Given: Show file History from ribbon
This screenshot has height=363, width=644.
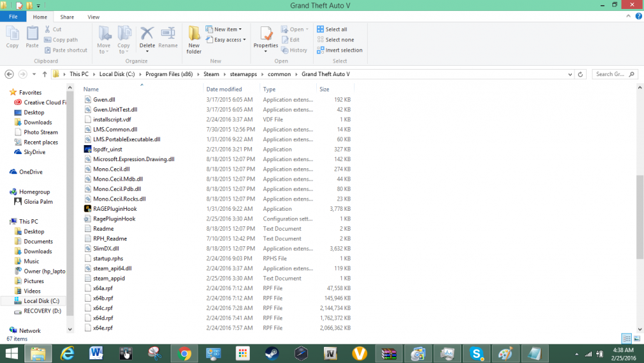Looking at the screenshot, I should tap(294, 50).
